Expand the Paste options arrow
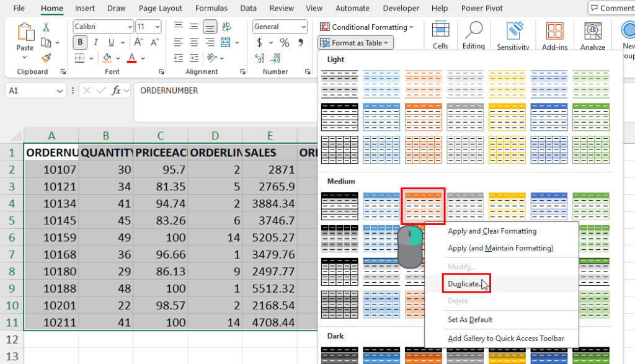635x364 pixels. coord(25,58)
